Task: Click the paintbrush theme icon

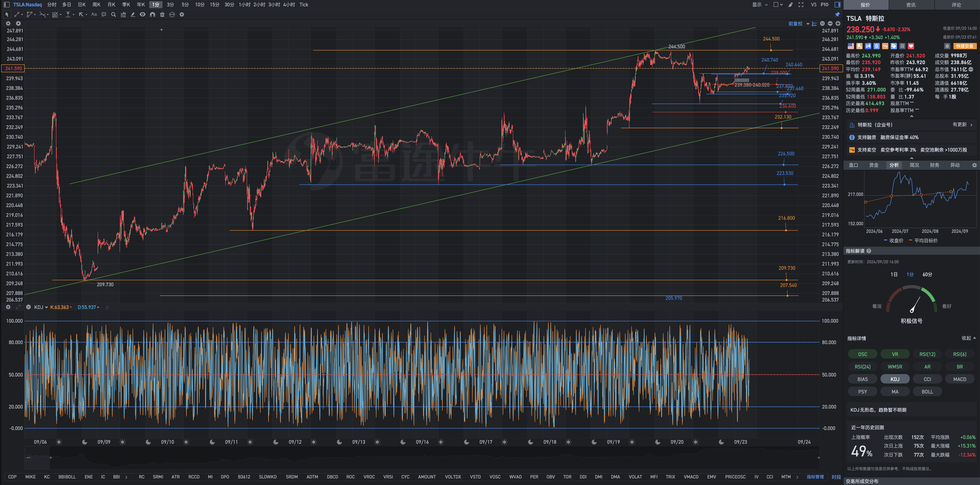Action: point(791,4)
